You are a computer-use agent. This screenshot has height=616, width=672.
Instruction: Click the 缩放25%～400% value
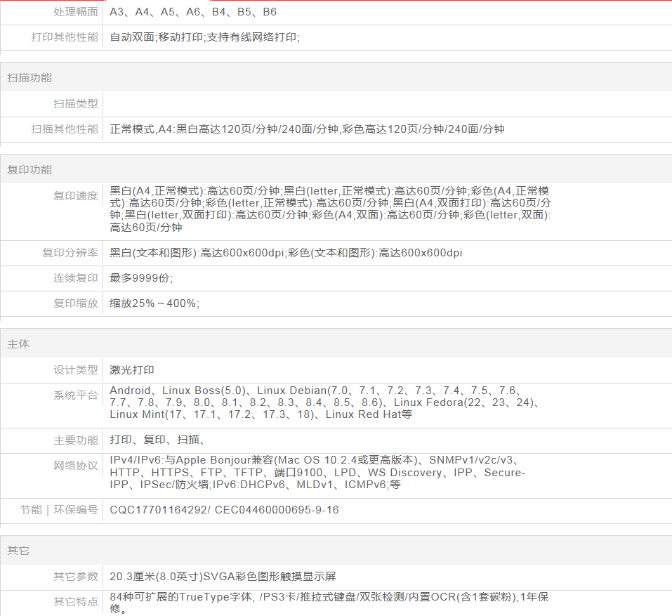154,303
